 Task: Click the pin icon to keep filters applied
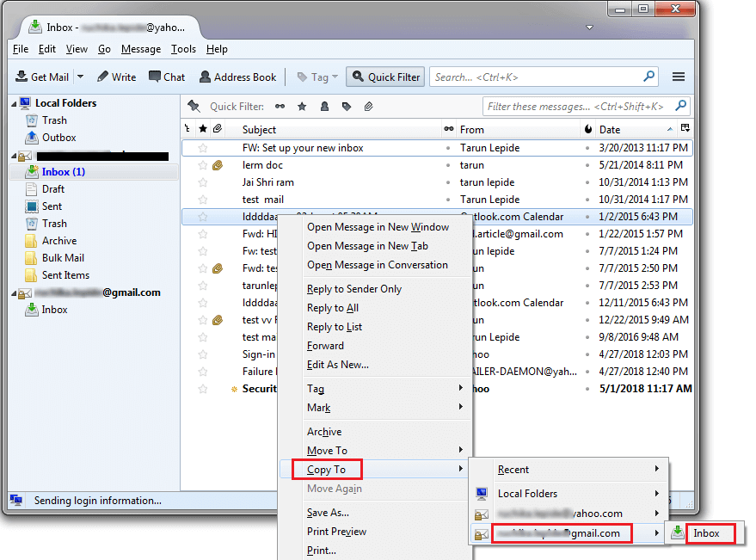[x=194, y=107]
